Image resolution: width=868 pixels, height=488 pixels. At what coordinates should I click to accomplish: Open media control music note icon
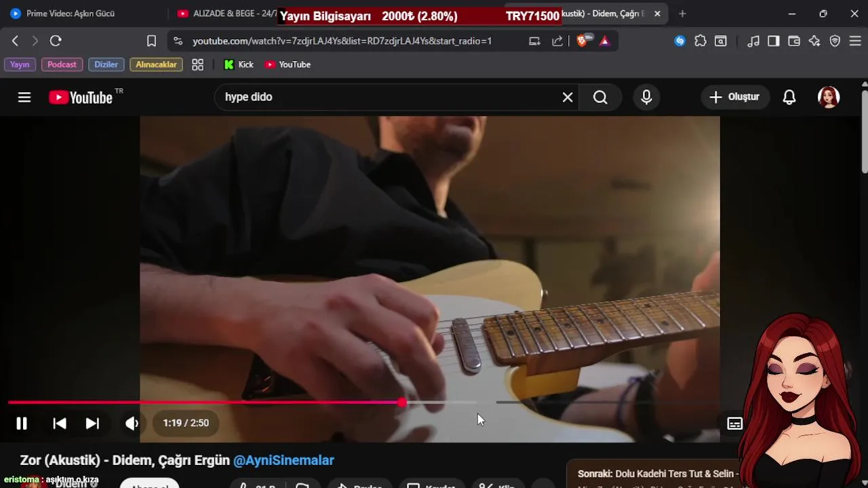[x=753, y=41]
